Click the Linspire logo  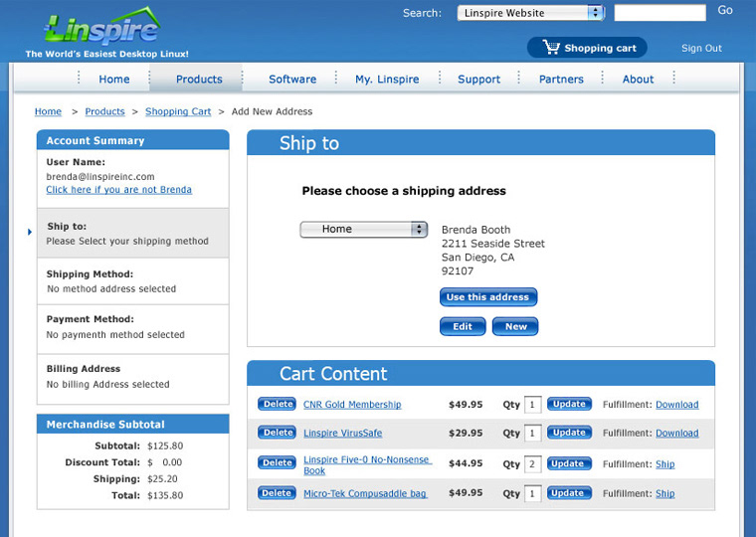click(x=102, y=26)
